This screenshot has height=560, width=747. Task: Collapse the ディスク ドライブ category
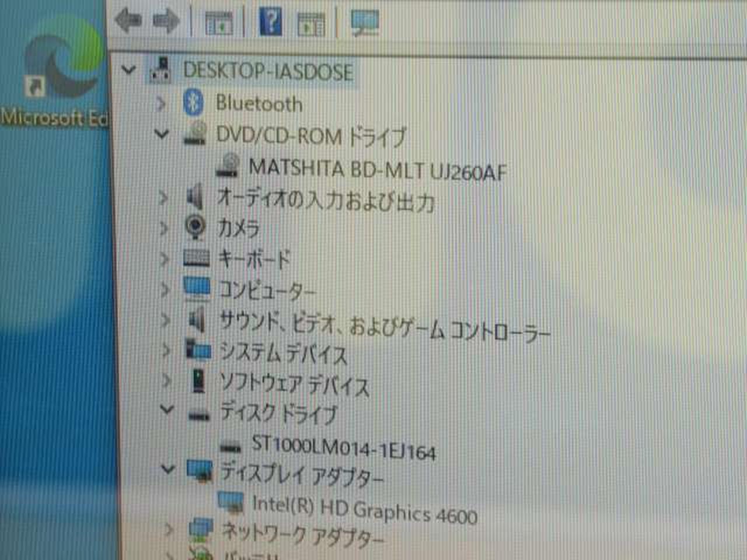[167, 409]
